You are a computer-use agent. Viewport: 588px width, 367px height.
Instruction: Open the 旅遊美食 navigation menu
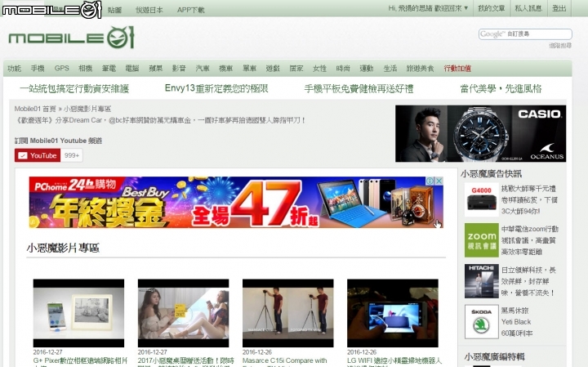coord(420,69)
